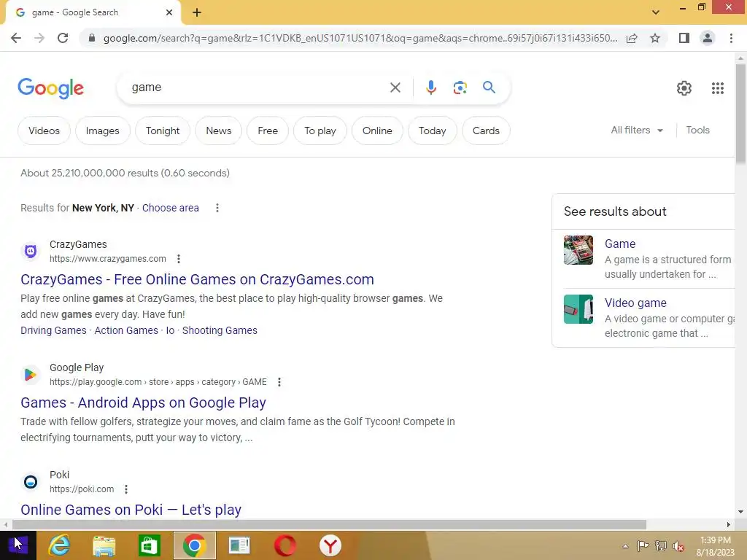Open Chrome three-dot menu
The height and width of the screenshot is (560, 747).
point(731,38)
